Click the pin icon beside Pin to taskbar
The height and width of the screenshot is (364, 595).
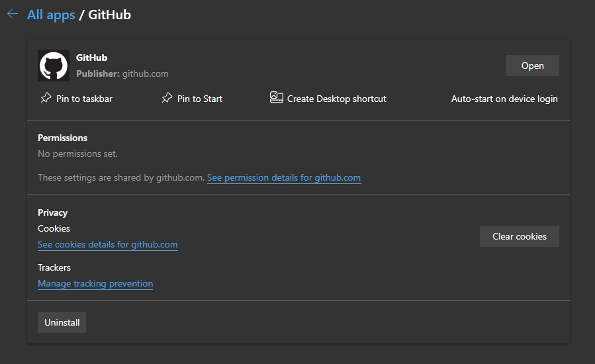[x=45, y=98]
